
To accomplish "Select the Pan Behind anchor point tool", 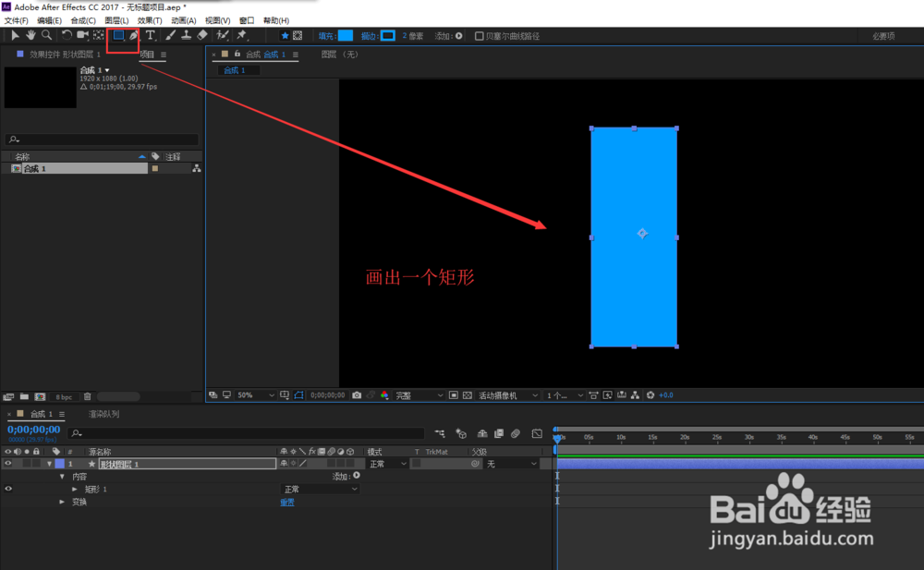I will (99, 35).
